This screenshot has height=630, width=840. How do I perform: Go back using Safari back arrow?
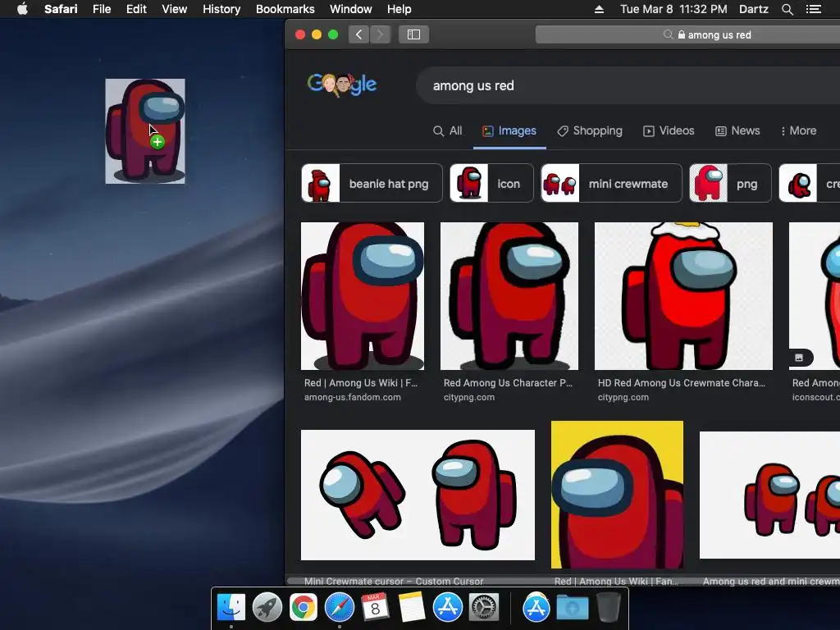coord(358,34)
